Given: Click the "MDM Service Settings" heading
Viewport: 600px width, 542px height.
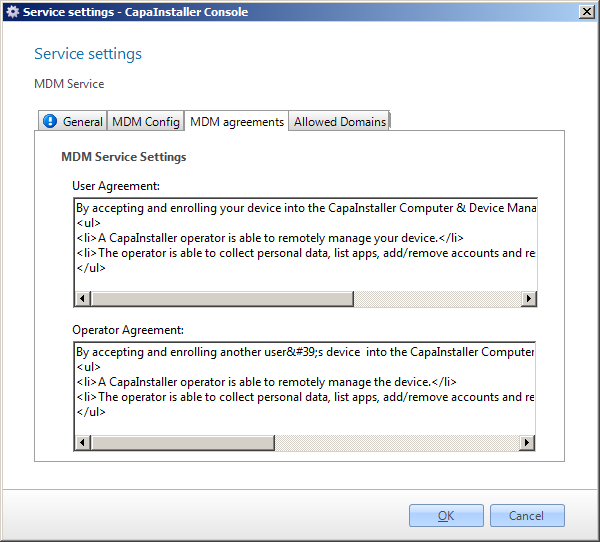Looking at the screenshot, I should (x=124, y=157).
